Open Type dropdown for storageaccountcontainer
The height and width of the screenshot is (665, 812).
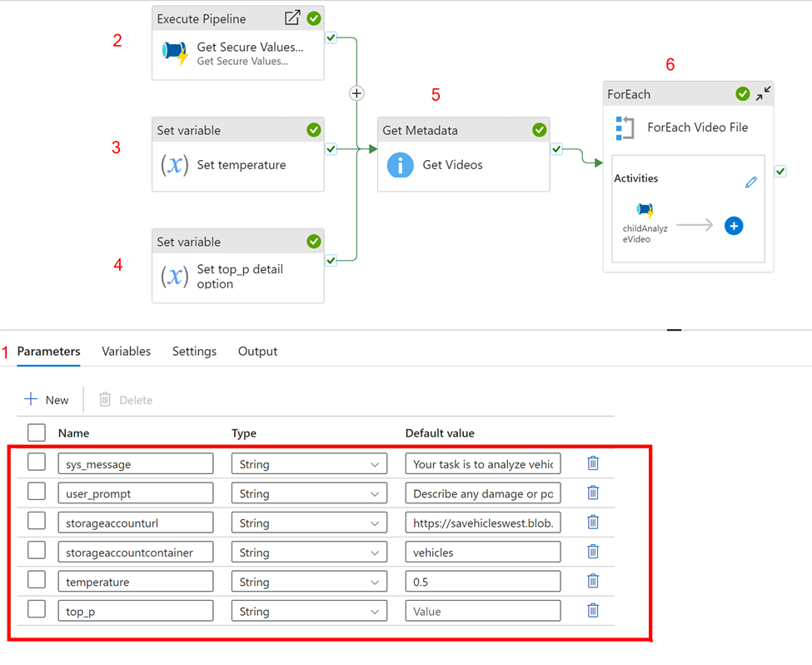(309, 552)
